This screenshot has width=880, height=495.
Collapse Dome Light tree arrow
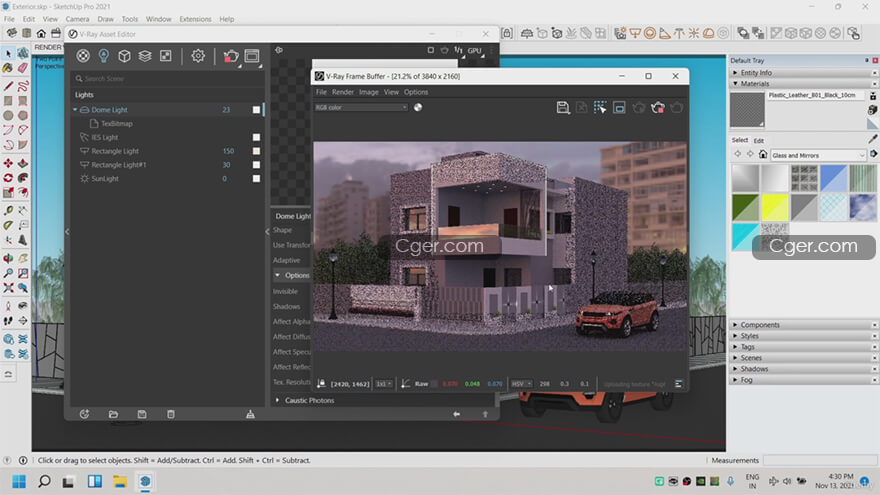tap(75, 110)
